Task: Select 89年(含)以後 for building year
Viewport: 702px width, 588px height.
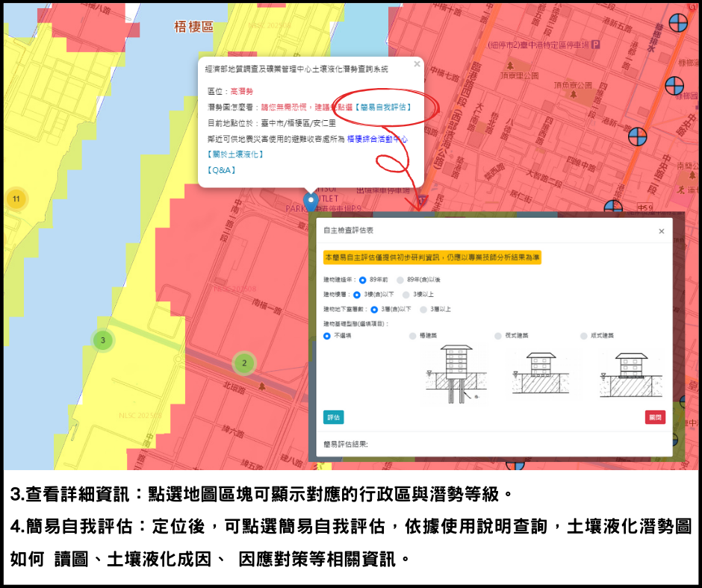Action: pos(402,280)
